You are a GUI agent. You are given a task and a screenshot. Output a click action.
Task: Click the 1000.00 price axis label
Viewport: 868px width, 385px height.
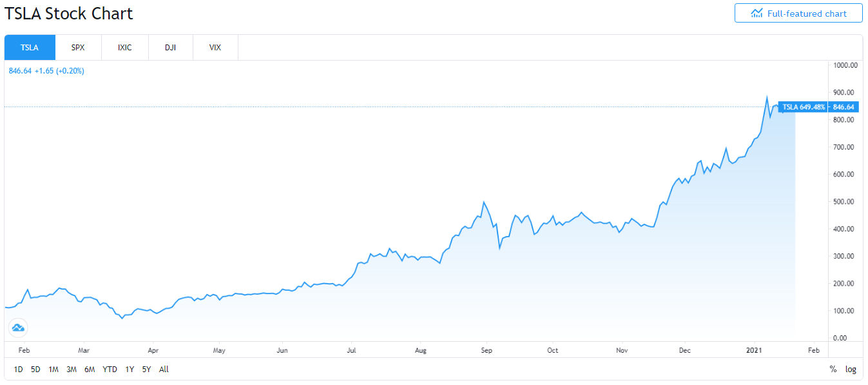coord(845,65)
